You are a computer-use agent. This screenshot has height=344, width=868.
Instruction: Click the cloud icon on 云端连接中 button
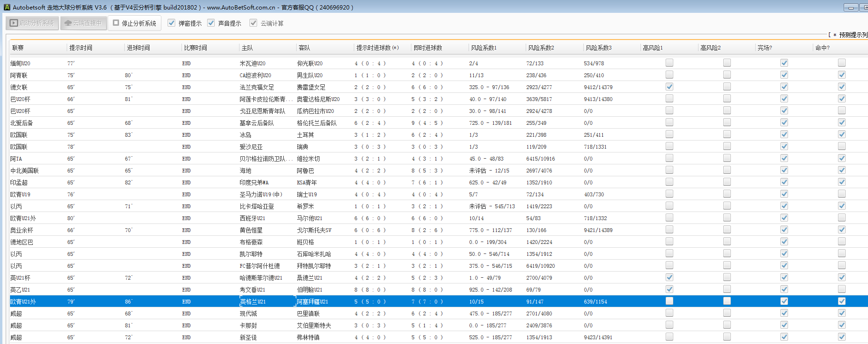pos(68,23)
